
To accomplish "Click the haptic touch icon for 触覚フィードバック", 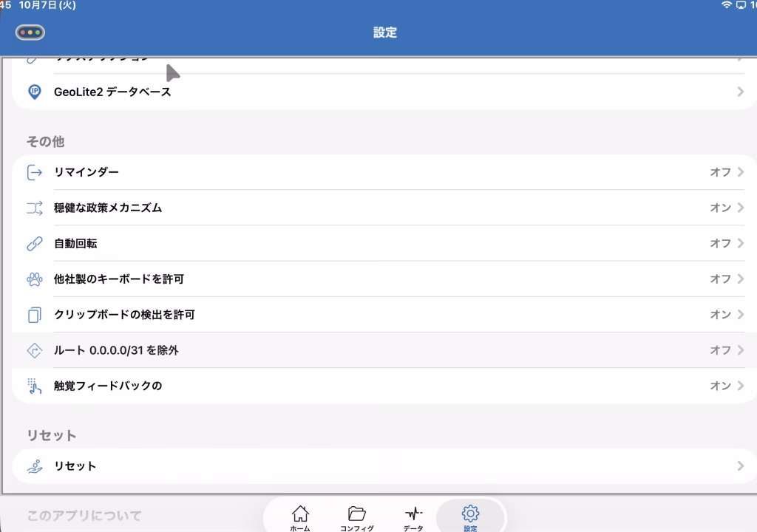I will tap(34, 386).
